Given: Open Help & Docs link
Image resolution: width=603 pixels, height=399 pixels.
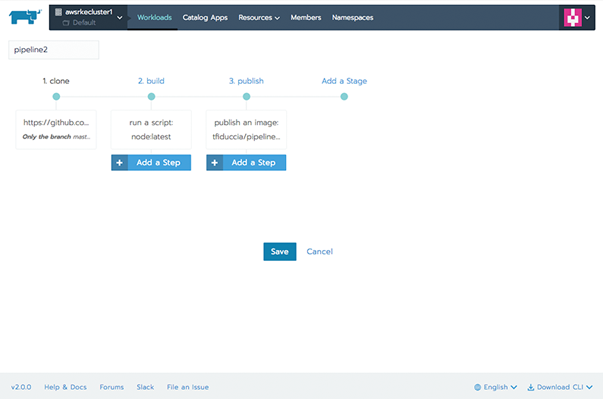Looking at the screenshot, I should click(x=65, y=387).
